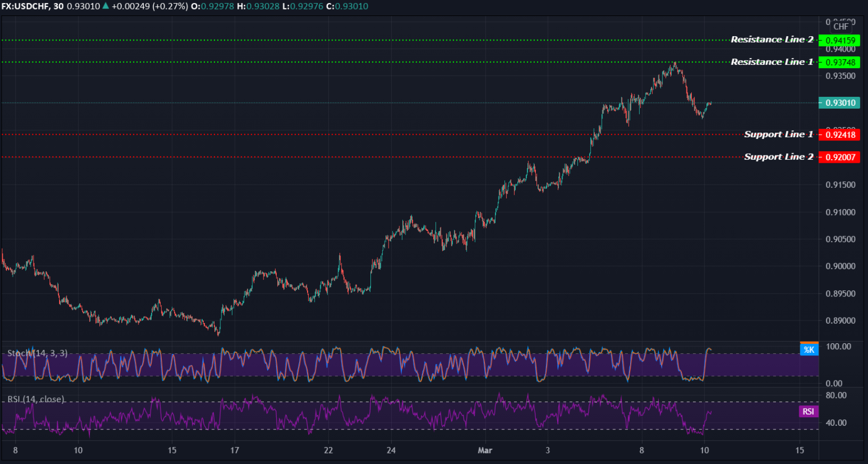868x464 pixels.
Task: Click the 24 date label on time axis
Action: pyautogui.click(x=391, y=450)
